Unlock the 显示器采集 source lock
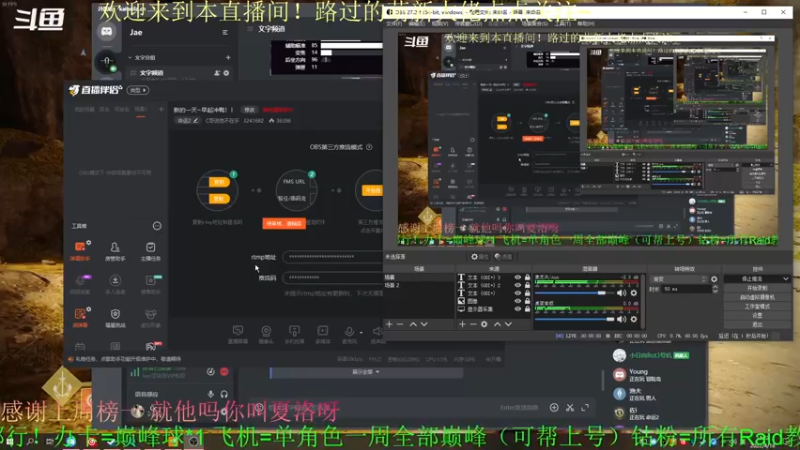 pyautogui.click(x=528, y=309)
